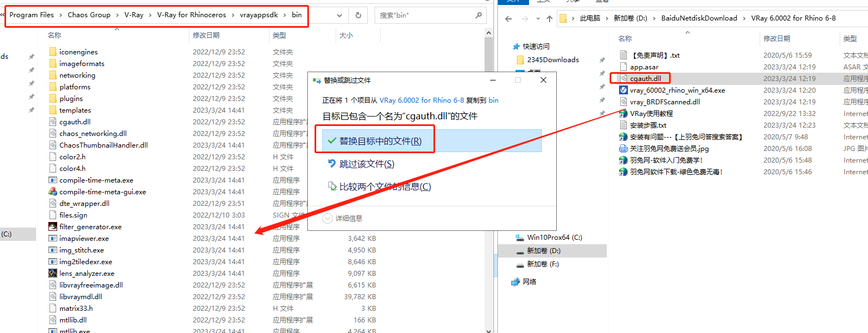Unpin 2345Downloads using its pin icon
Viewport: 868px width, 333px height.
tap(602, 60)
